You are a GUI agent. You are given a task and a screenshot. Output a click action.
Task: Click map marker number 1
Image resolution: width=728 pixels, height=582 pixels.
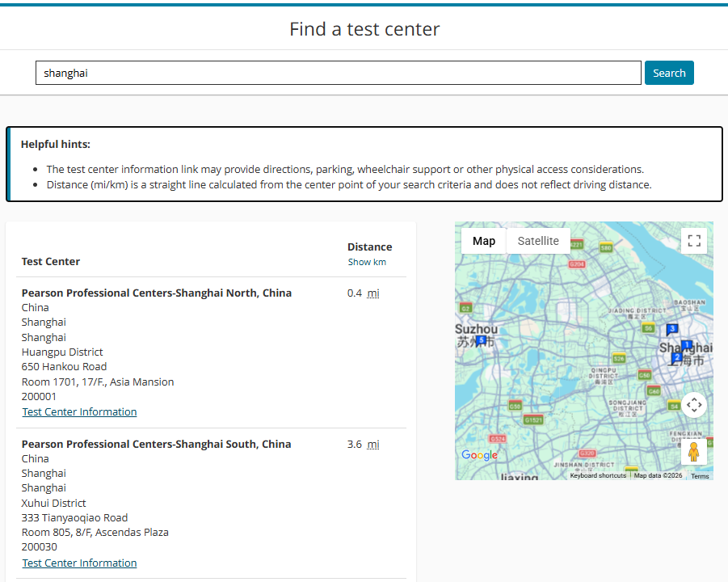[x=687, y=344]
